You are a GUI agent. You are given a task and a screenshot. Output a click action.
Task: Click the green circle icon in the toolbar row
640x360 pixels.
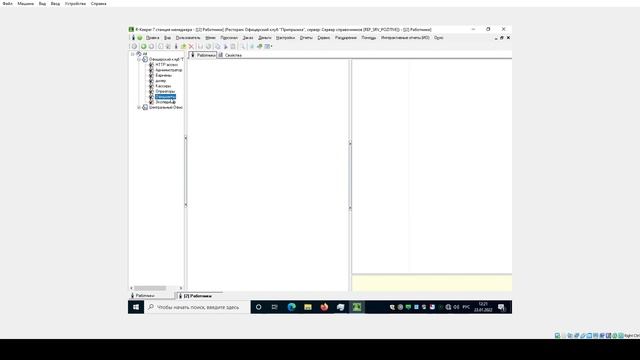143,46
